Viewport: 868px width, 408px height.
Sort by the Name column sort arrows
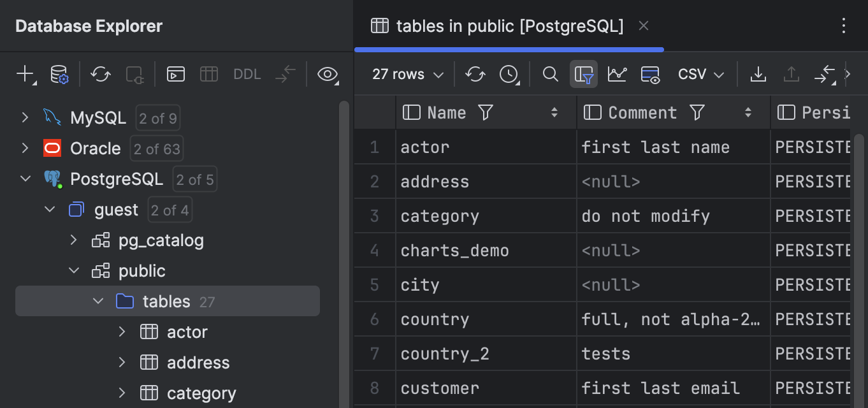coord(554,113)
